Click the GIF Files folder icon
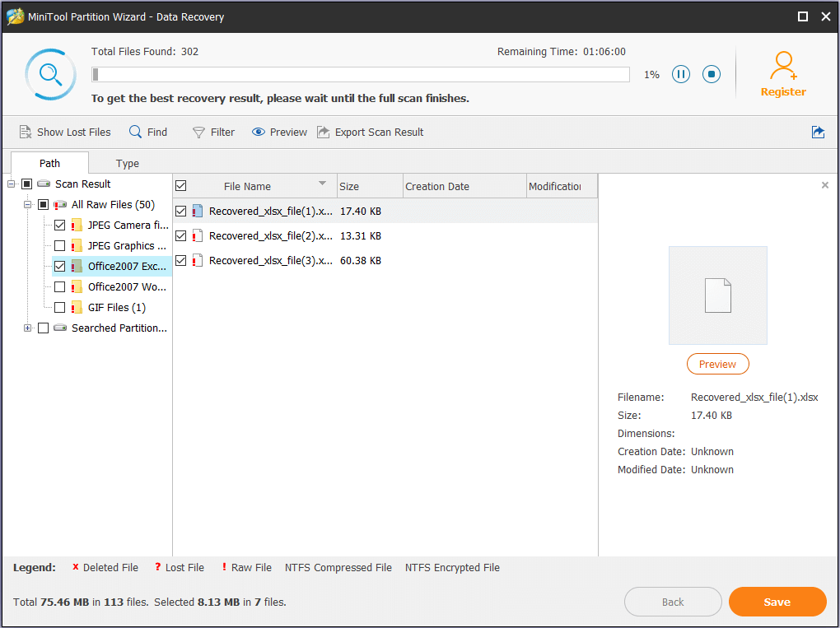840x628 pixels. [x=77, y=307]
